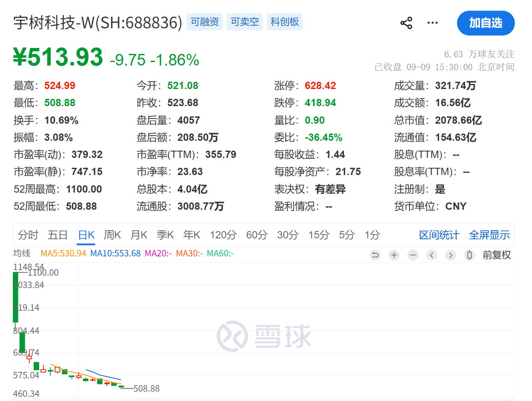
Task: Click the 成交额 value 16.56亿
Action: (453, 103)
